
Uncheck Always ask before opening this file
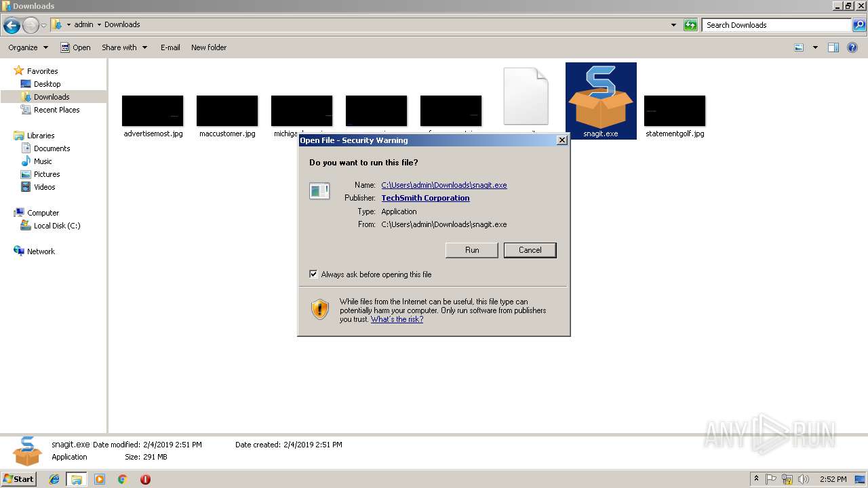[313, 274]
